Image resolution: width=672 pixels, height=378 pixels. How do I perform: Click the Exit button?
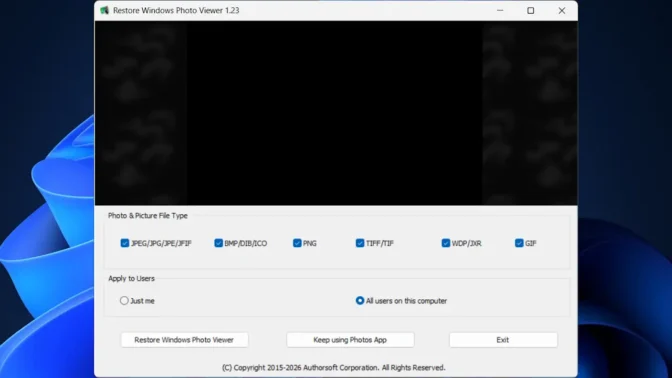(503, 340)
